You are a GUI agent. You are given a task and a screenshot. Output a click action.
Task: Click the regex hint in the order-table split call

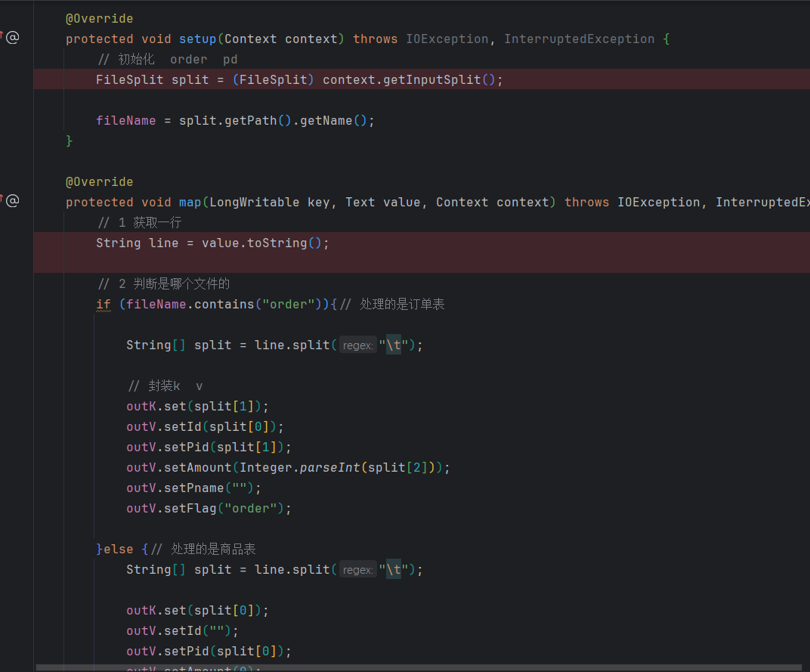click(x=357, y=345)
